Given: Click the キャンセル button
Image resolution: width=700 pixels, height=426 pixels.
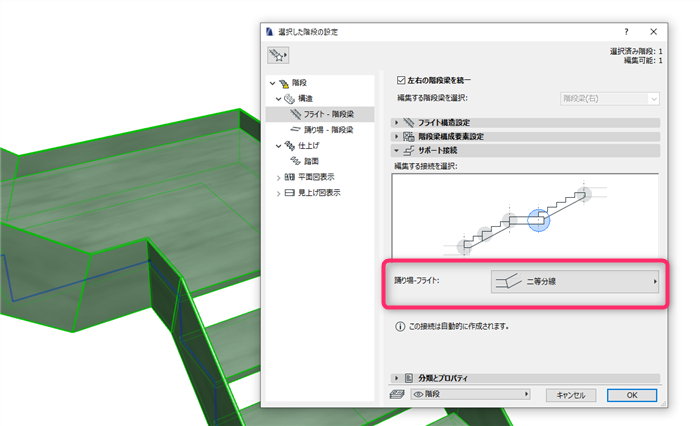Looking at the screenshot, I should pyautogui.click(x=571, y=395).
